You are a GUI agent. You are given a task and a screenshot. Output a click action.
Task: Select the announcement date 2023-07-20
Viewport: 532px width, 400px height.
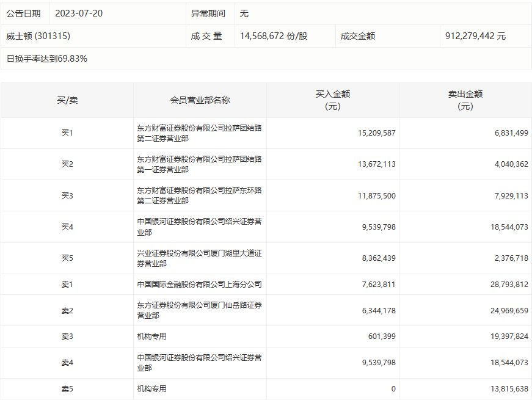(79, 13)
